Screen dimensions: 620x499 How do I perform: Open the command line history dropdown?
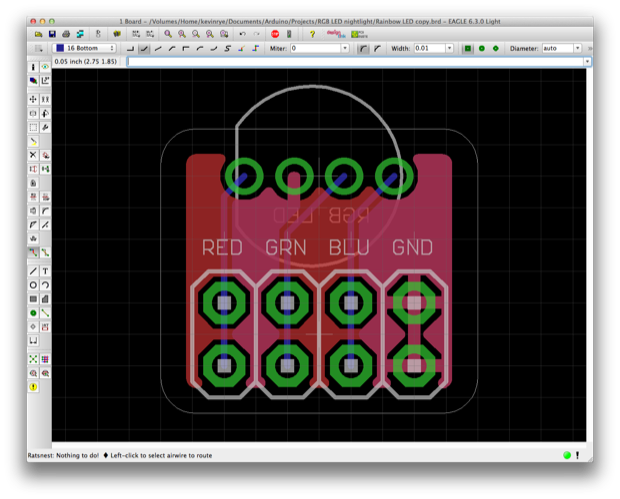587,62
